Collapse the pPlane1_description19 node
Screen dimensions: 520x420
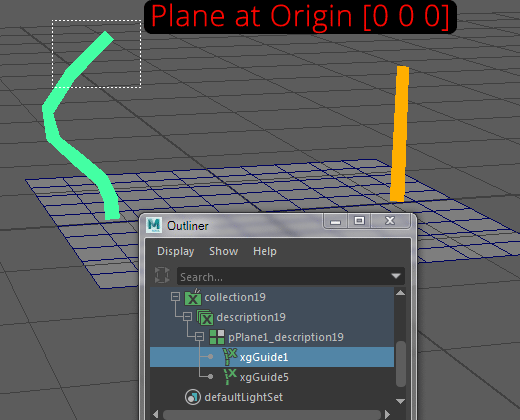tap(199, 337)
